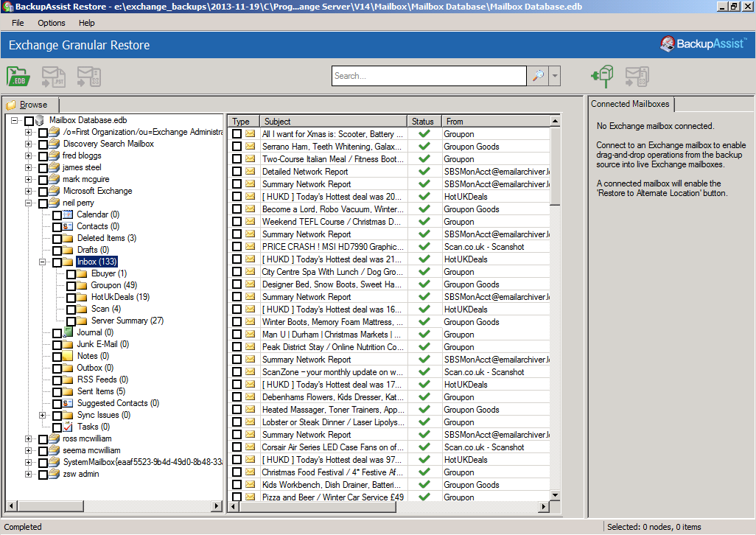This screenshot has width=756, height=535.
Task: Sort emails by the Subject column header
Action: click(333, 122)
